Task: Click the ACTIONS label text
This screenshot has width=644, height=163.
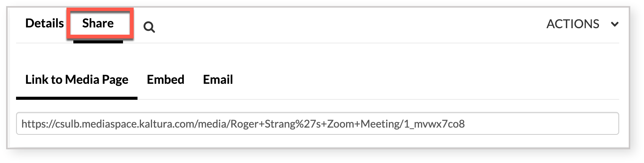Action: point(573,24)
